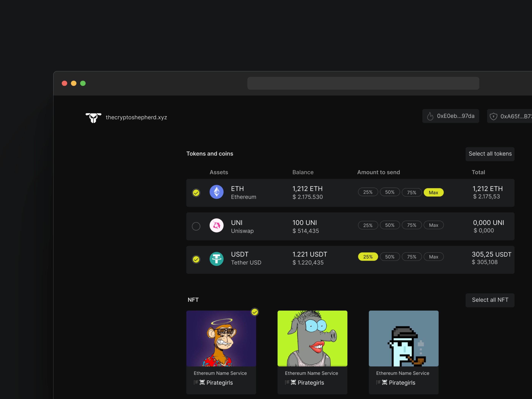The width and height of the screenshot is (532, 399).
Task: Set the UNI amount to 50%
Action: point(390,225)
